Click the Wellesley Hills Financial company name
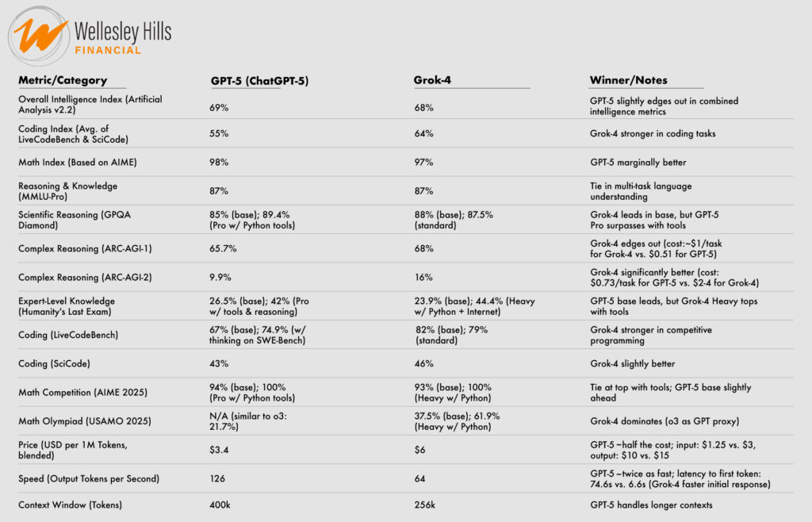 122,37
